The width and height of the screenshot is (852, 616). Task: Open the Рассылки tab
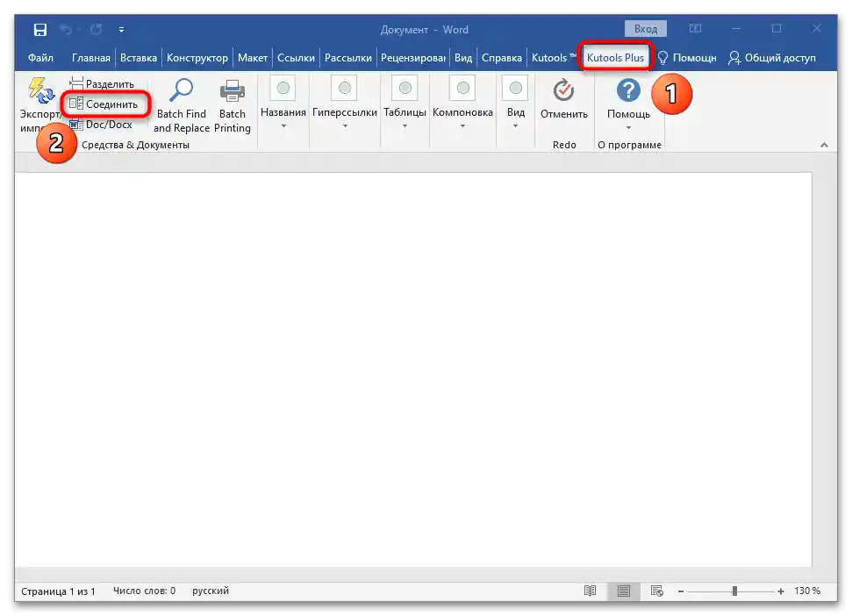[348, 58]
